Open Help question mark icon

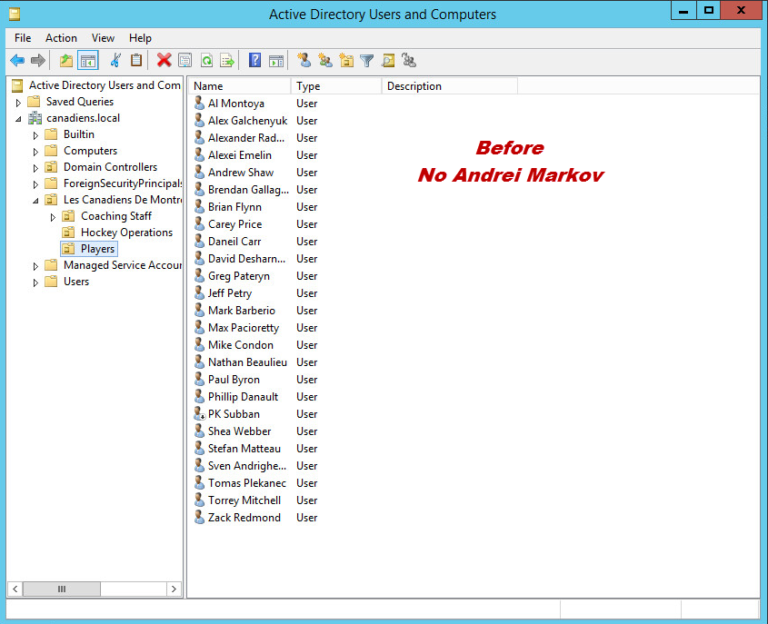click(255, 61)
